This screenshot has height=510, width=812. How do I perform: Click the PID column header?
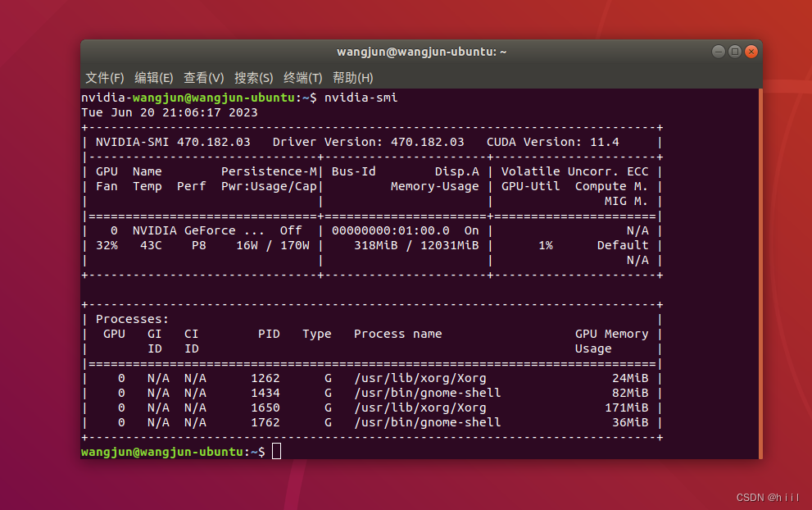click(269, 335)
